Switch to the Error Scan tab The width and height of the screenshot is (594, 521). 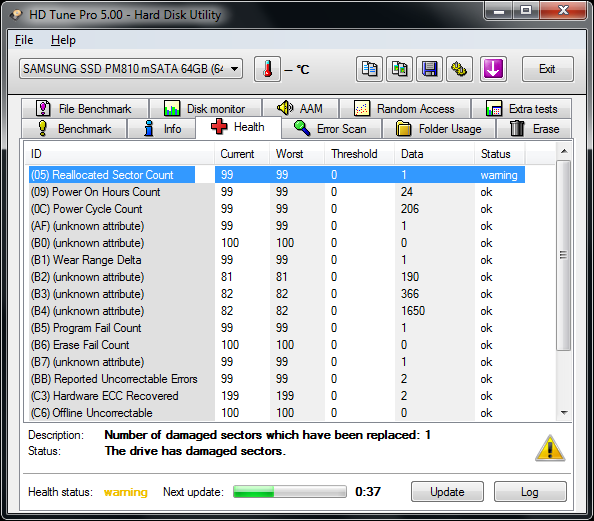tap(331, 128)
